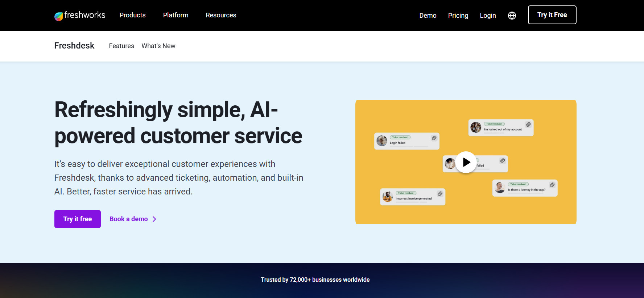Open the Resources menu

221,15
